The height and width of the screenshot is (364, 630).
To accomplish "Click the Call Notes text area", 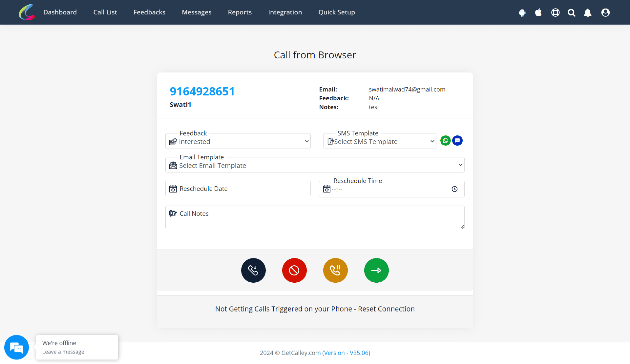I will click(x=315, y=217).
